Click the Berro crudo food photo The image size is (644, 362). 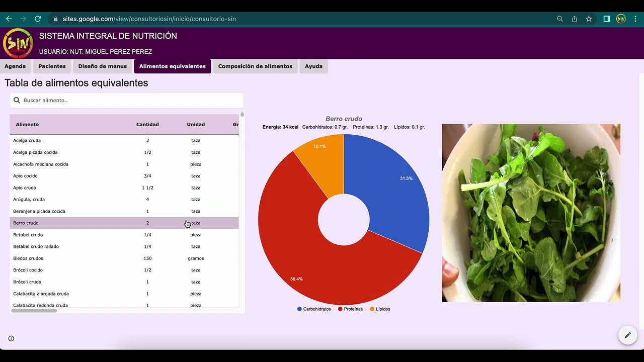(x=531, y=213)
